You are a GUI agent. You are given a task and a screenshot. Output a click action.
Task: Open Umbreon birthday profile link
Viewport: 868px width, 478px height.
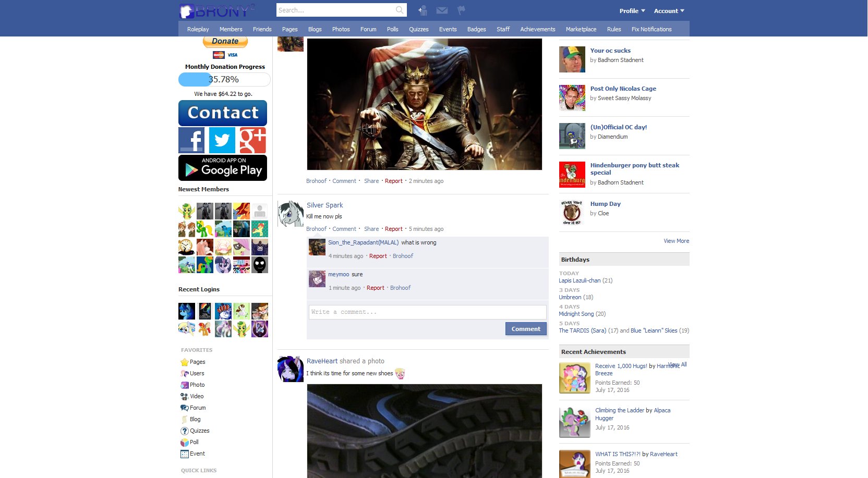click(570, 297)
